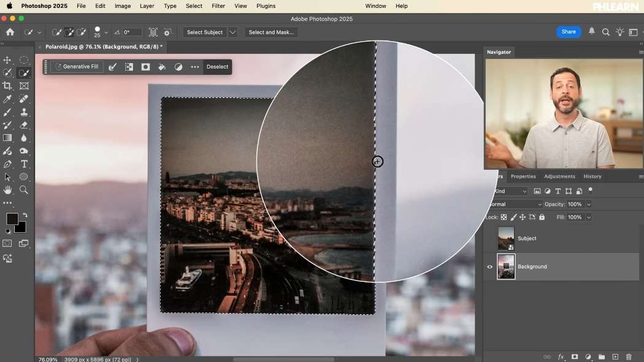644x362 pixels.
Task: Enable Subtract from Selection mode
Action: 82,32
